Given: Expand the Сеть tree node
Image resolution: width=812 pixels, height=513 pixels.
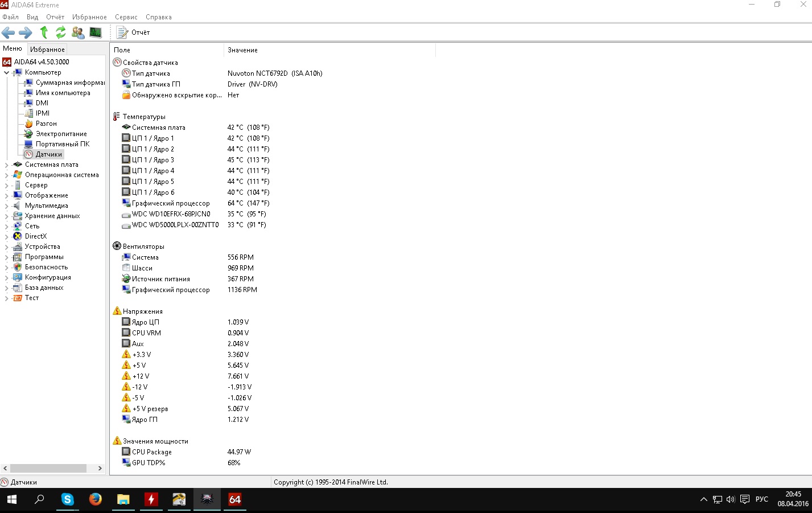Looking at the screenshot, I should [6, 226].
